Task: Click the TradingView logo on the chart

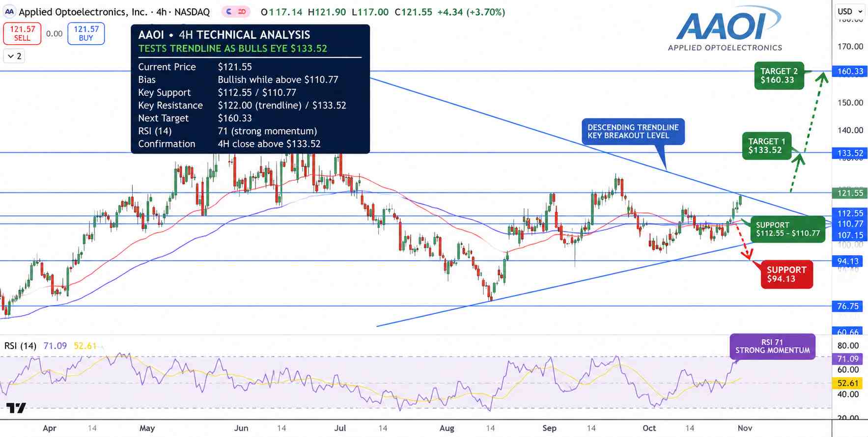Action: click(16, 408)
